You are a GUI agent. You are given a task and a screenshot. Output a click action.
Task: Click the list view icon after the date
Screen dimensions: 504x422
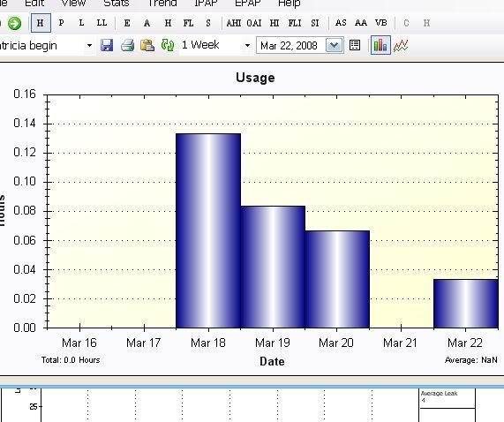pos(355,45)
